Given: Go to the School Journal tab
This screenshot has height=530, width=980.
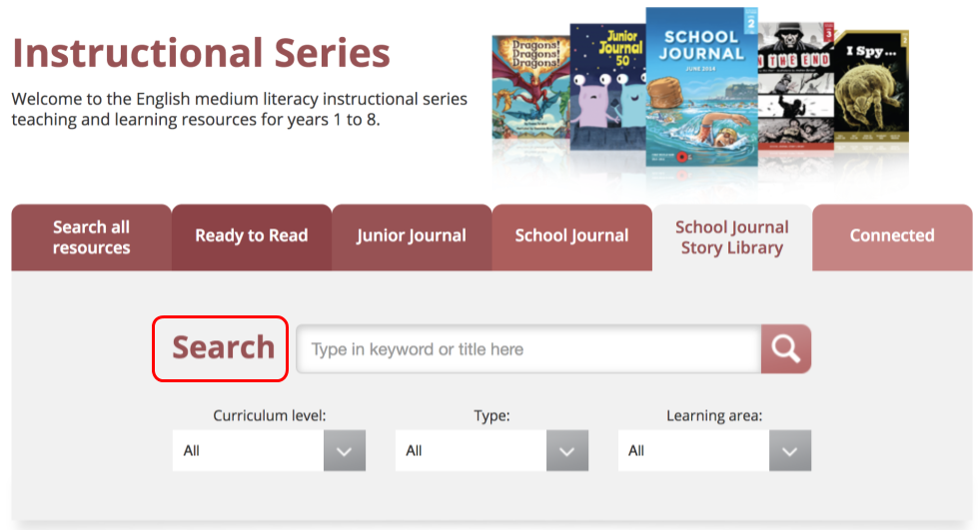Looking at the screenshot, I should (571, 238).
